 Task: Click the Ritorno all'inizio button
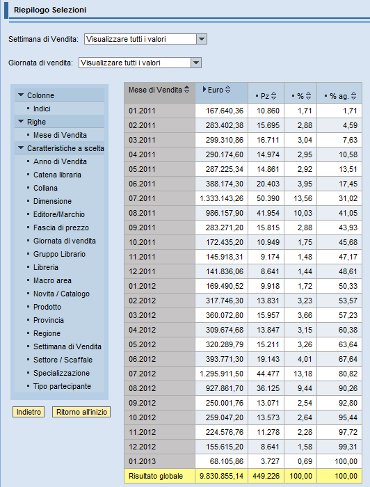tap(81, 412)
